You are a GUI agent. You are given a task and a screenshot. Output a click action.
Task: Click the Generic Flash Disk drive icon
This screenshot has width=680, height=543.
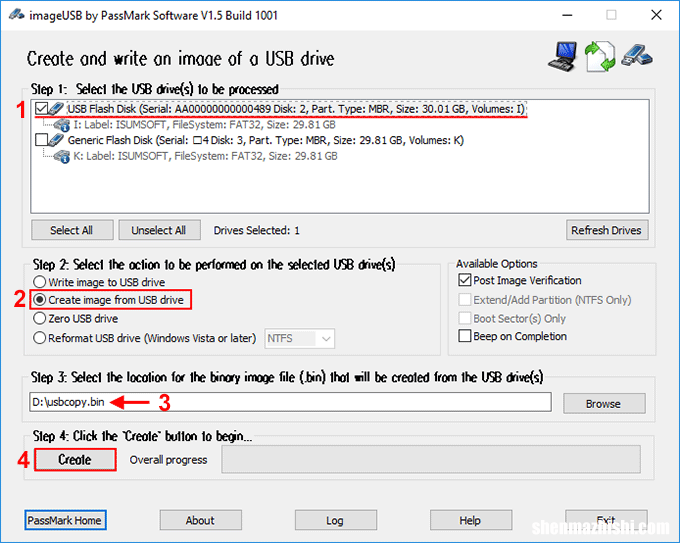pos(56,140)
